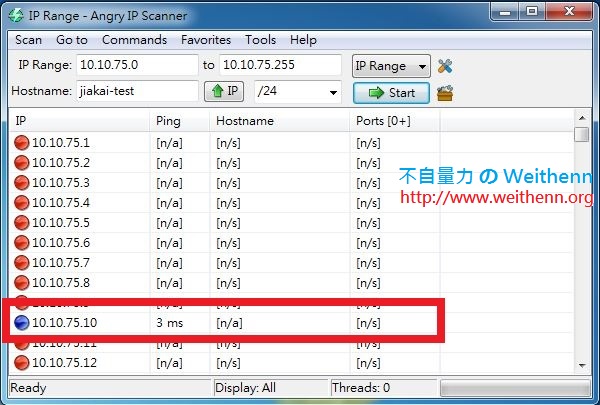600x405 pixels.
Task: Click the Threads: 0 status entry
Action: [360, 388]
